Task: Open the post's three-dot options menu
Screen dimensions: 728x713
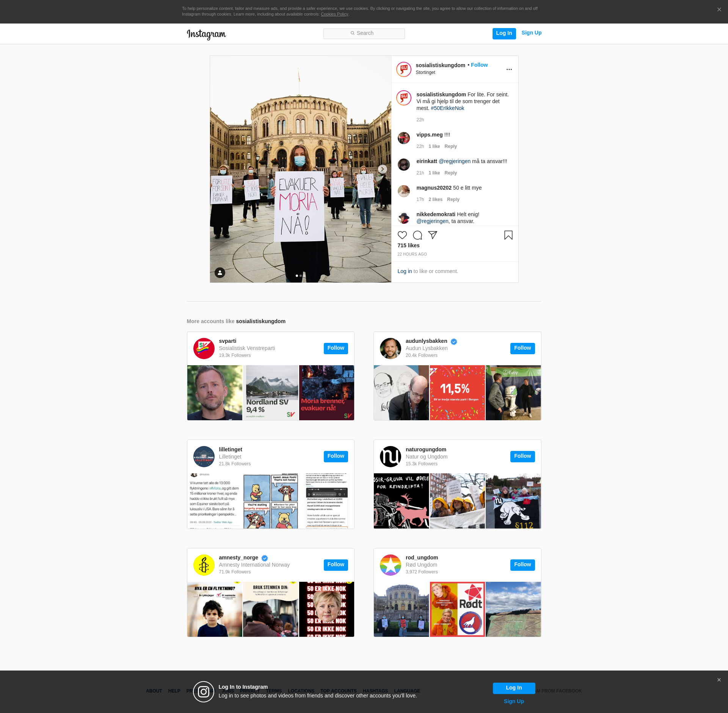Action: [x=509, y=69]
